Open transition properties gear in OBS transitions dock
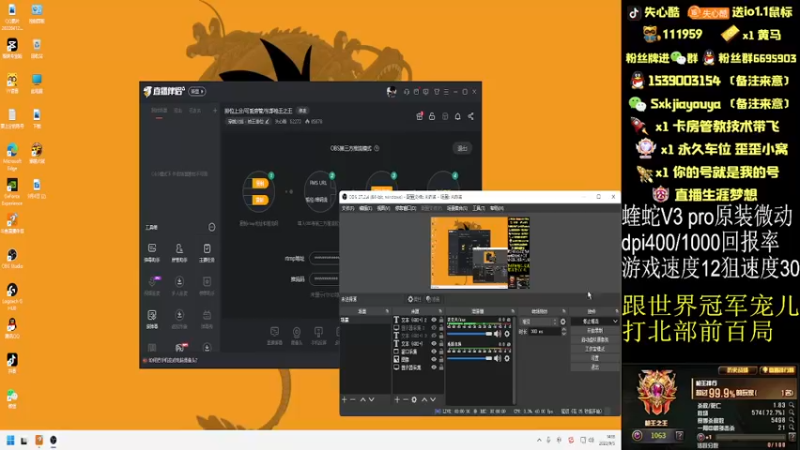 click(x=563, y=322)
